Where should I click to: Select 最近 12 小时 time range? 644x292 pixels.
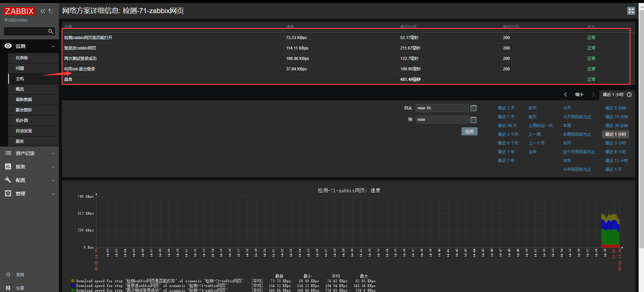[616, 161]
